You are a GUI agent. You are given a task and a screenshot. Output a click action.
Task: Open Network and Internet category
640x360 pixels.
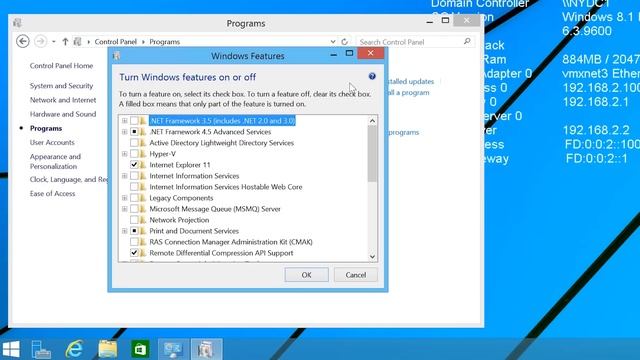click(x=63, y=100)
